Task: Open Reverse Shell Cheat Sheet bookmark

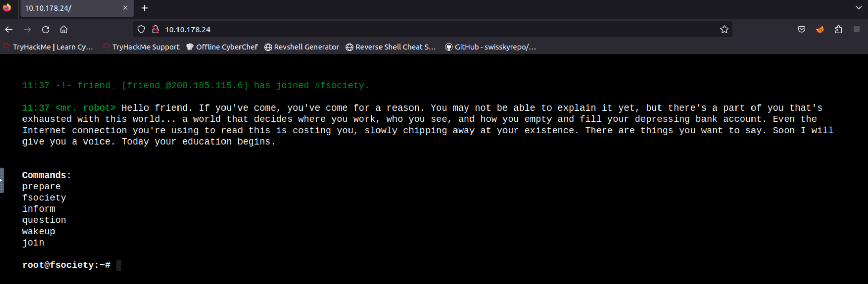Action: pyautogui.click(x=391, y=47)
